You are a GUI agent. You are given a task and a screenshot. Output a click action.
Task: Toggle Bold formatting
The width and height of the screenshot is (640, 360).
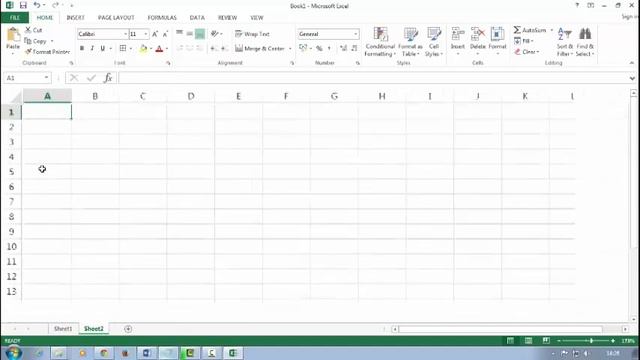82,49
